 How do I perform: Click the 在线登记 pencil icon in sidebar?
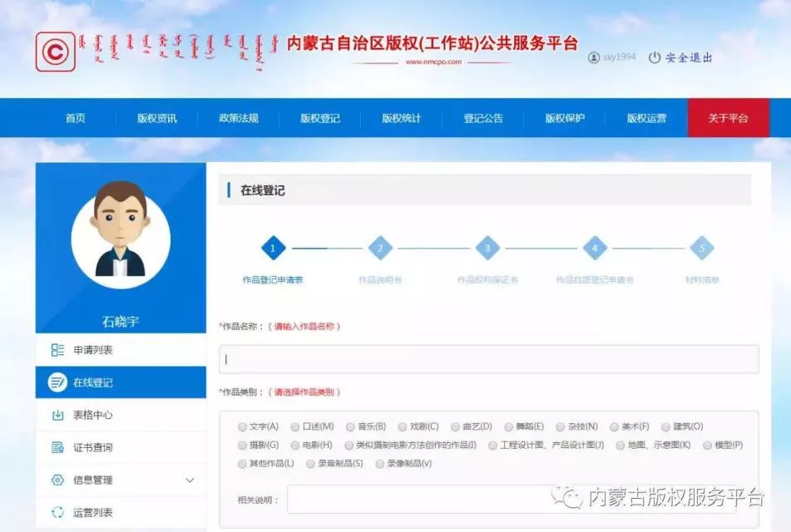[x=57, y=382]
